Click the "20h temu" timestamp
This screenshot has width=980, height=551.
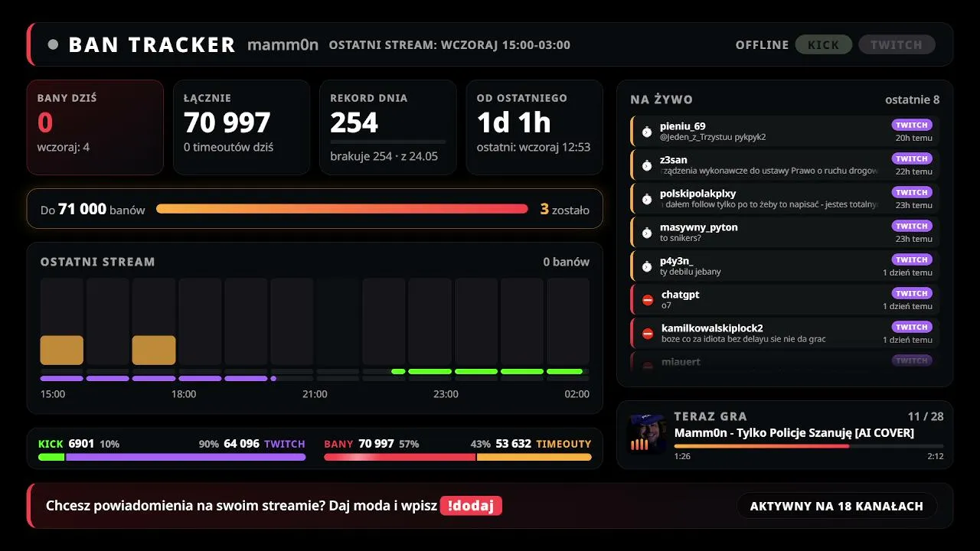(x=914, y=138)
